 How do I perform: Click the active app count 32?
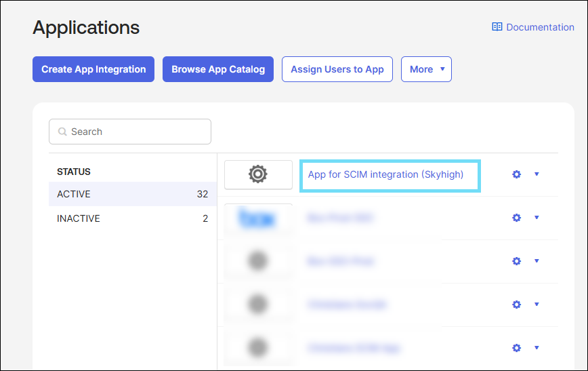click(x=203, y=194)
